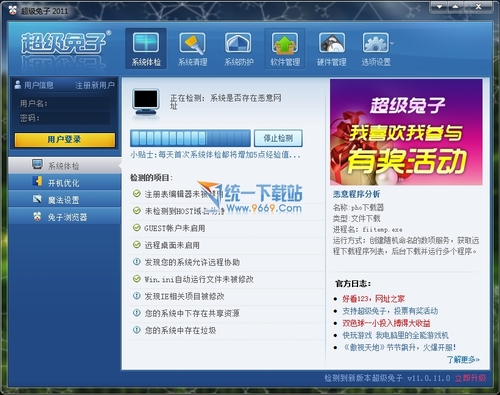500x395 pixels.
Task: Open the 硬件管理 icon
Action: (331, 49)
